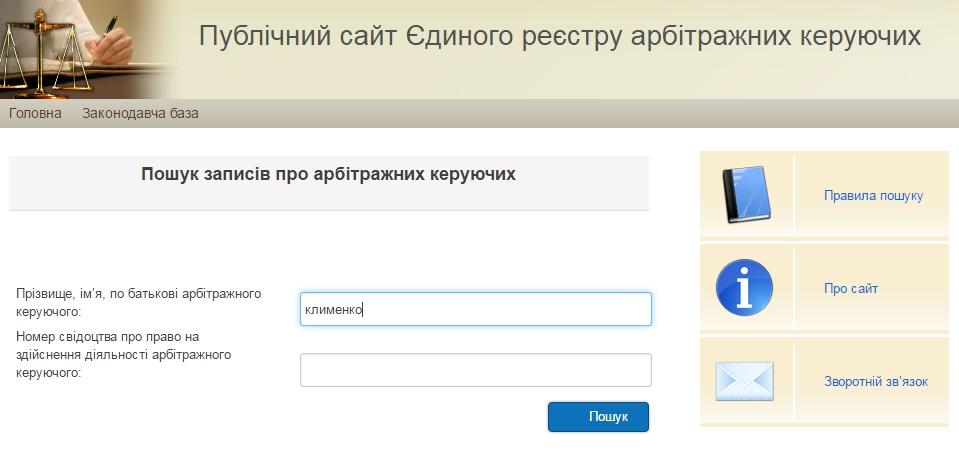The width and height of the screenshot is (959, 454).
Task: Click the divider line under the search heading
Action: tap(328, 210)
